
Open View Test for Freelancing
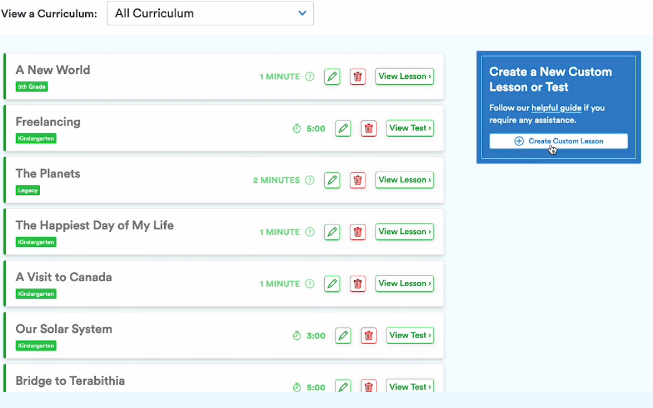[410, 128]
